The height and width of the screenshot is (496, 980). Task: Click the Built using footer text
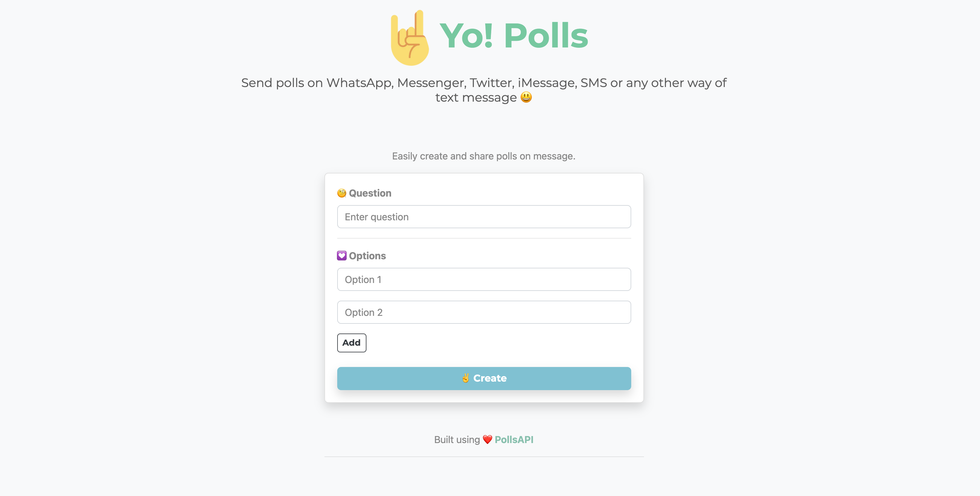[457, 439]
